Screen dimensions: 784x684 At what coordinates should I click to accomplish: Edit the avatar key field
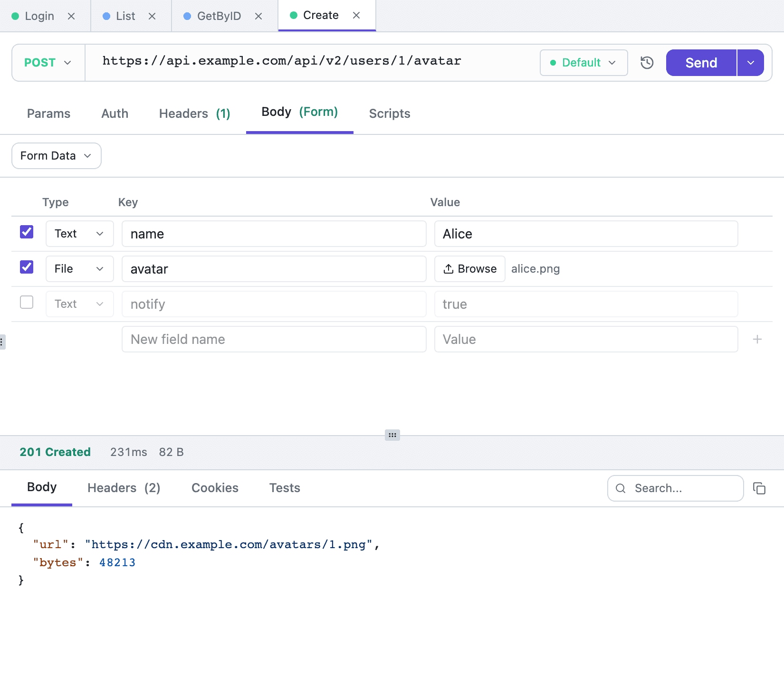[274, 269]
